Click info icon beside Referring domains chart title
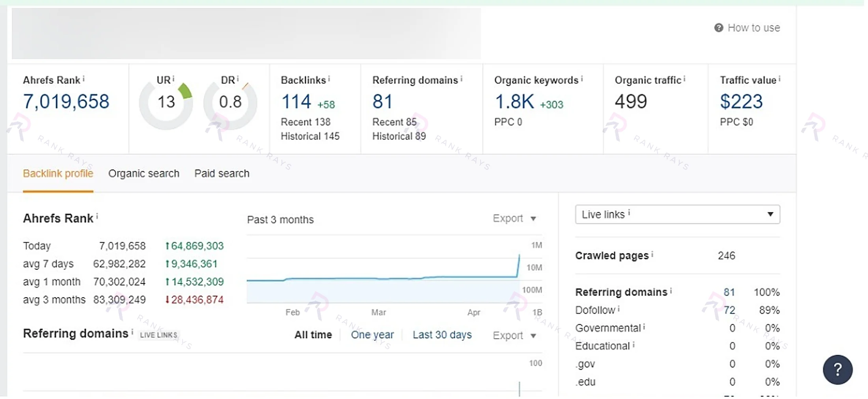The height and width of the screenshot is (399, 868). coord(132,332)
